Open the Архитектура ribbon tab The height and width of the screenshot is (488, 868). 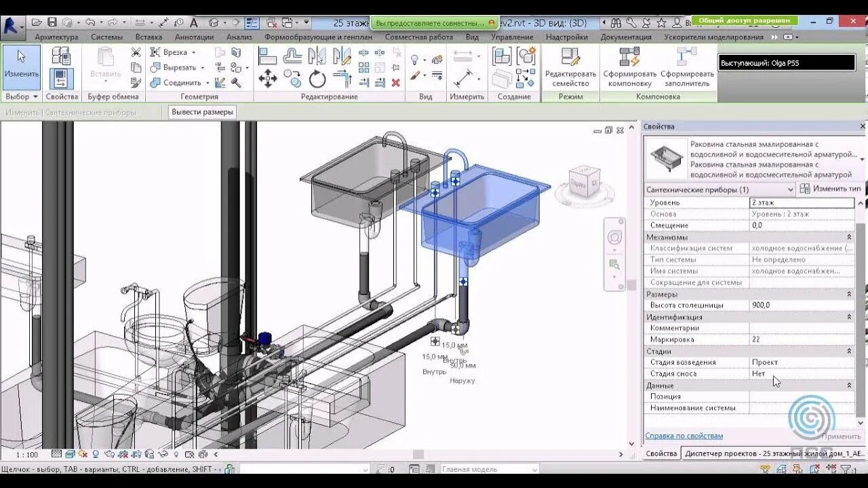(56, 37)
